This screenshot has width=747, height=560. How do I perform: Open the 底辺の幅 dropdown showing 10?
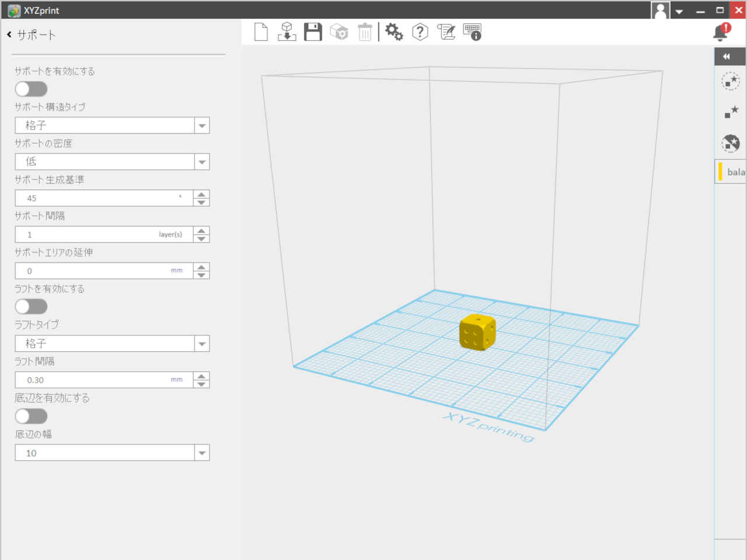click(x=112, y=453)
